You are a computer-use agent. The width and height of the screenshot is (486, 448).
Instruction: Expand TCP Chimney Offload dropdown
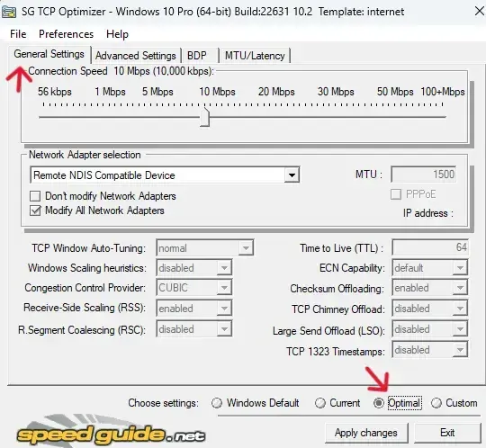(x=460, y=309)
